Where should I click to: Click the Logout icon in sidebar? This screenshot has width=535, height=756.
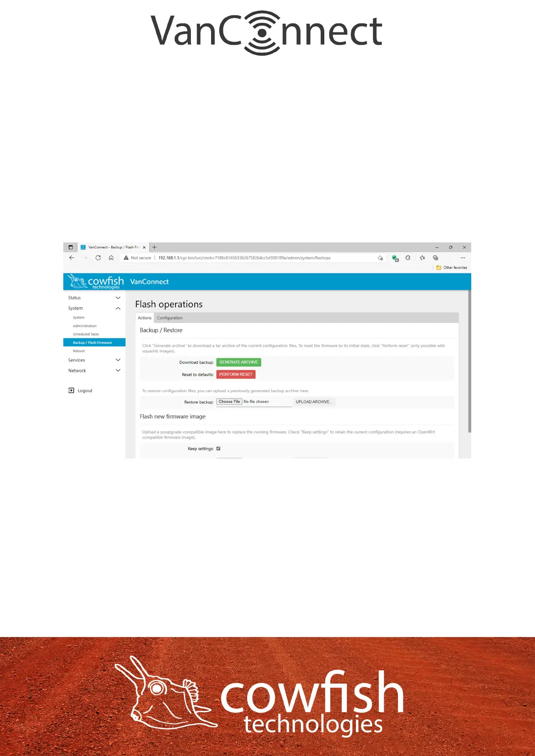coord(71,391)
